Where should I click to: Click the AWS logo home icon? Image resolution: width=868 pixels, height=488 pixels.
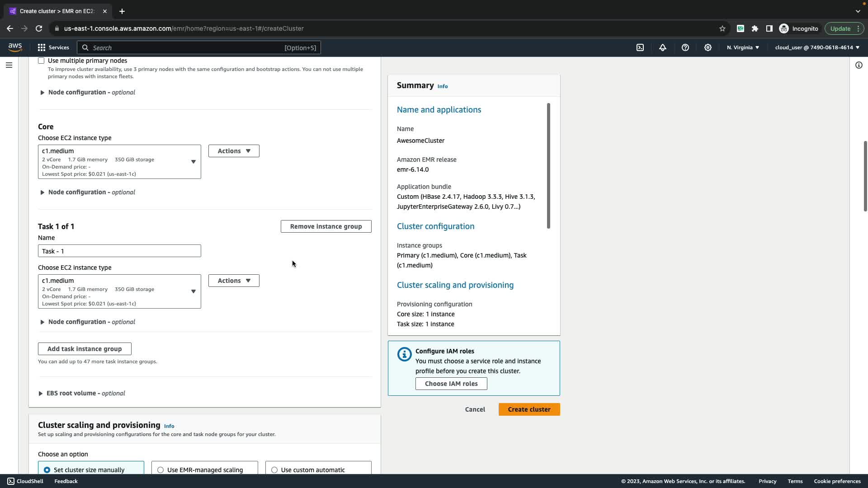[15, 47]
